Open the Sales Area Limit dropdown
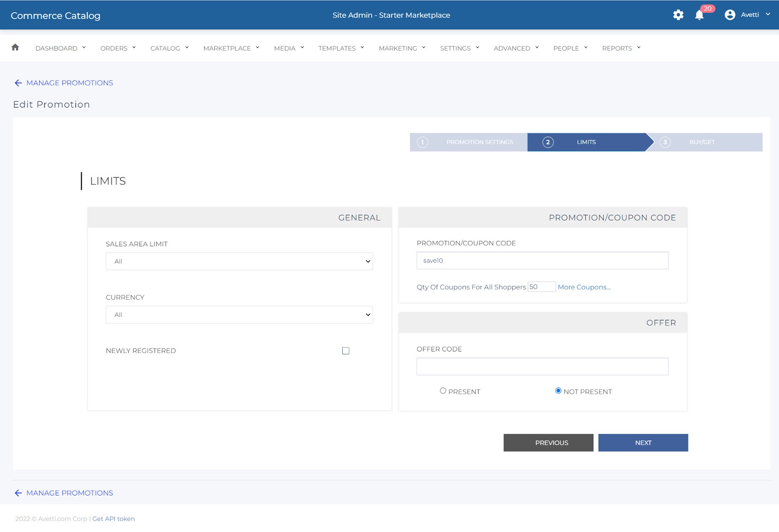The width and height of the screenshot is (779, 532). coord(239,261)
